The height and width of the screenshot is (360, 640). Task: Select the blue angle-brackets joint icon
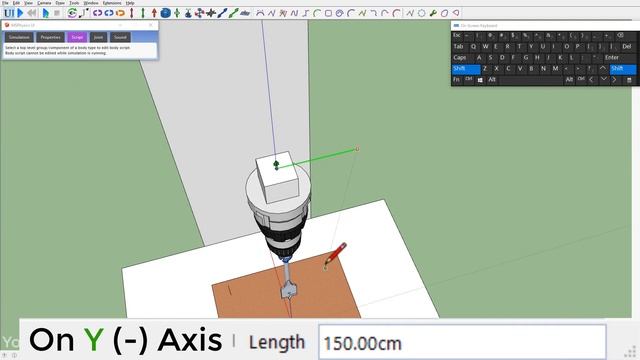coord(109,13)
